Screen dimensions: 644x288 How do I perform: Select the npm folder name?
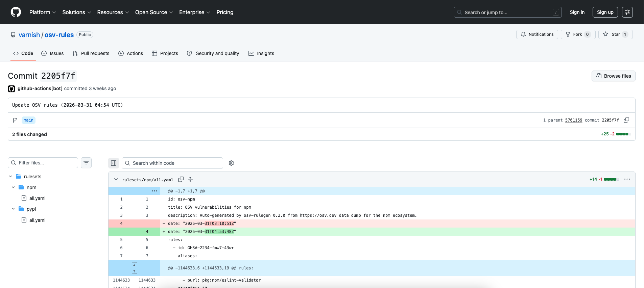click(x=31, y=187)
